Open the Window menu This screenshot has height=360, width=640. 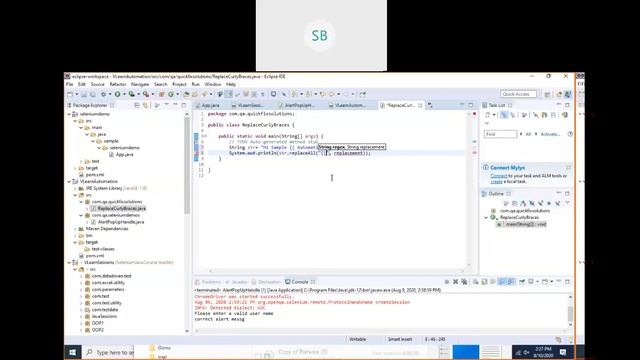point(213,84)
